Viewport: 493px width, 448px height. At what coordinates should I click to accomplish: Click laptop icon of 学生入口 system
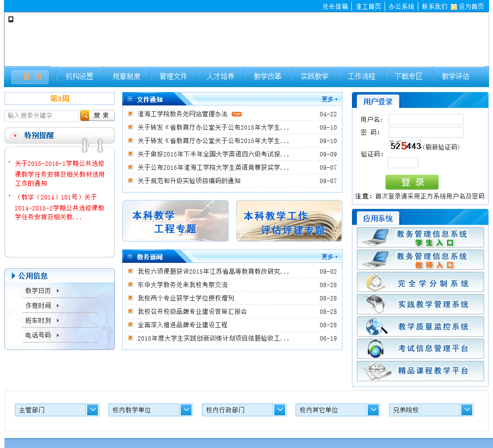[376, 237]
